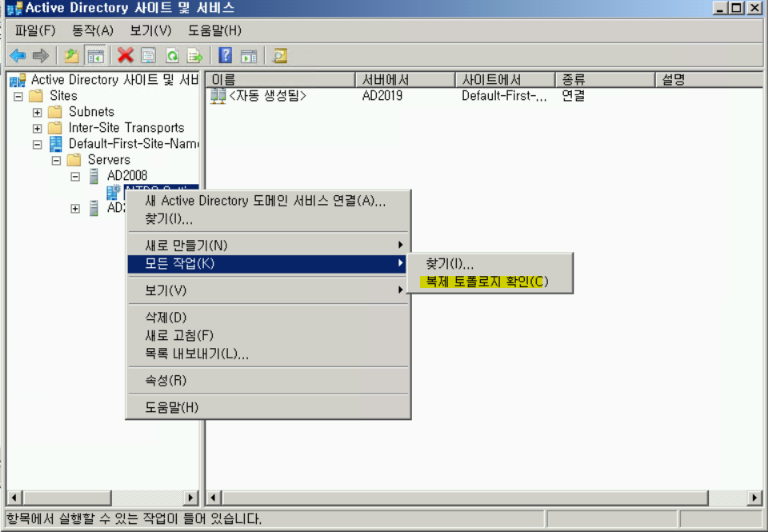Click the tree pane horizontal scrollbar thumb
The width and height of the screenshot is (768, 532).
[66, 498]
